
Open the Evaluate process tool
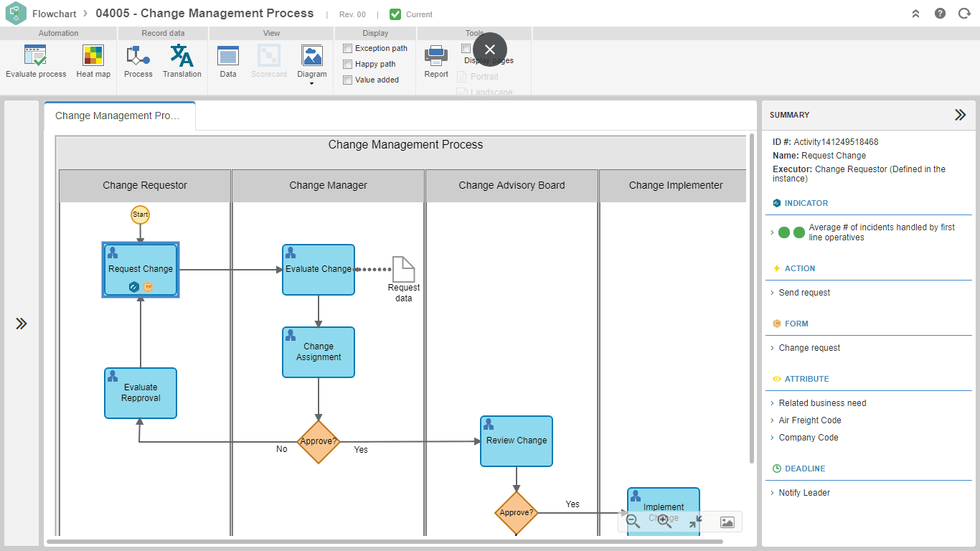[x=36, y=61]
